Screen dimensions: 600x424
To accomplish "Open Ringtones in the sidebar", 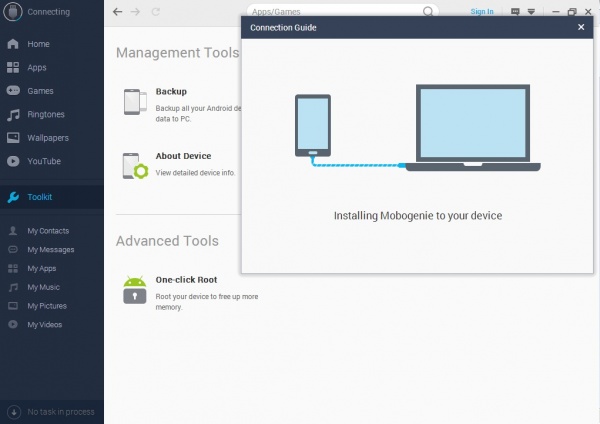I will click(46, 114).
